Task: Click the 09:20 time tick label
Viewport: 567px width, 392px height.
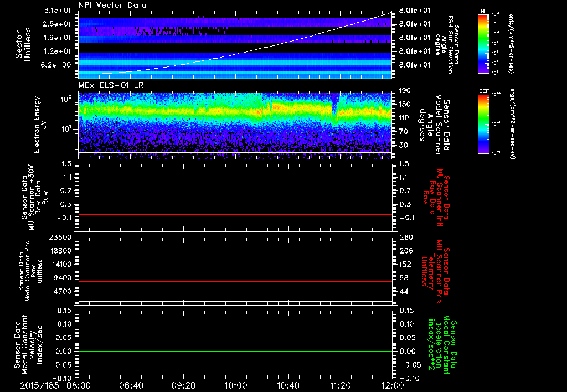Action: click(x=184, y=385)
